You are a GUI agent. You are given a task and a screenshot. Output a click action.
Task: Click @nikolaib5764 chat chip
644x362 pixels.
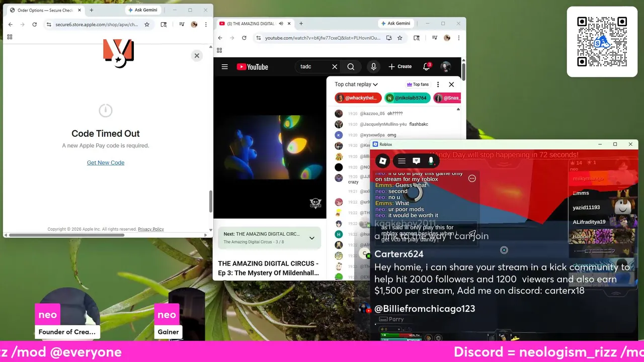407,98
